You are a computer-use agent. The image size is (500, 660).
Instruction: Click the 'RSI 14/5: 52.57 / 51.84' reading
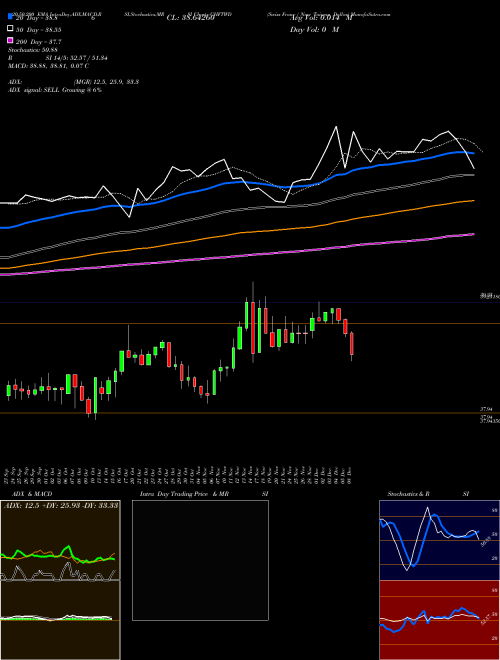click(58, 58)
